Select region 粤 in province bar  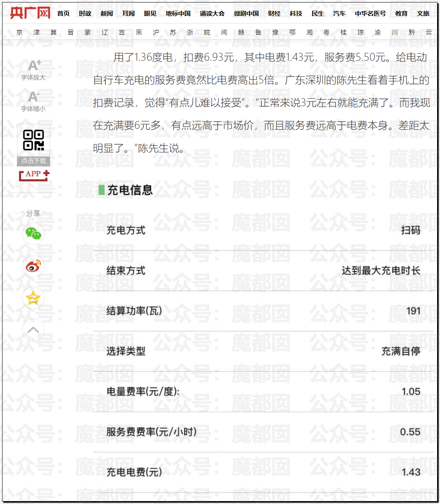pos(326,32)
